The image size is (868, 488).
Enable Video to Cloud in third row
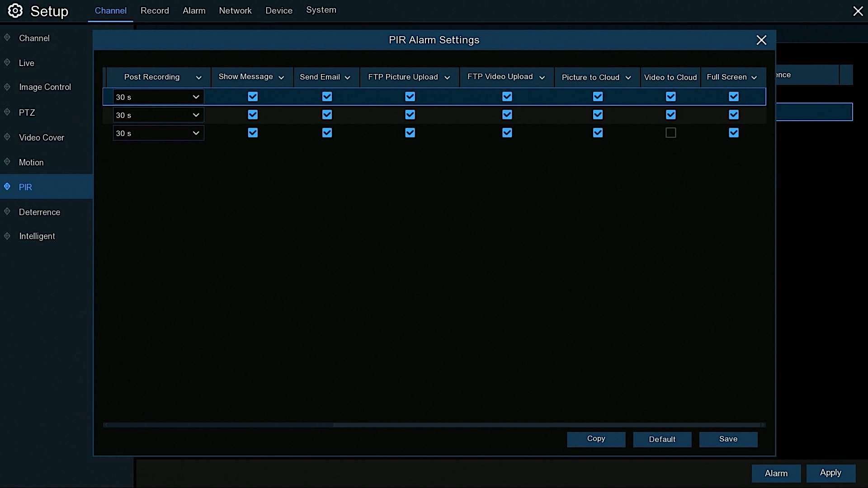pos(671,133)
